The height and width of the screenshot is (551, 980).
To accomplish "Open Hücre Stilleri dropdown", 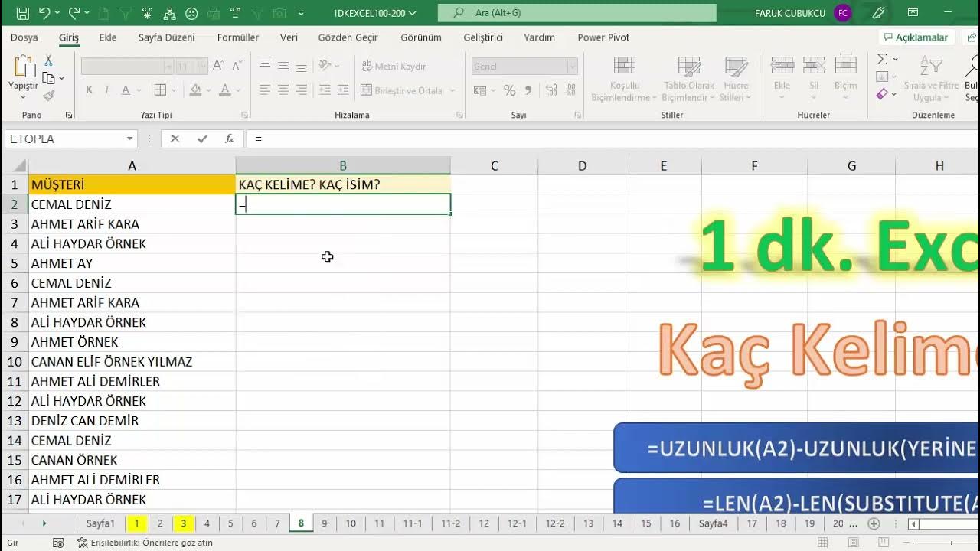I will pos(736,79).
